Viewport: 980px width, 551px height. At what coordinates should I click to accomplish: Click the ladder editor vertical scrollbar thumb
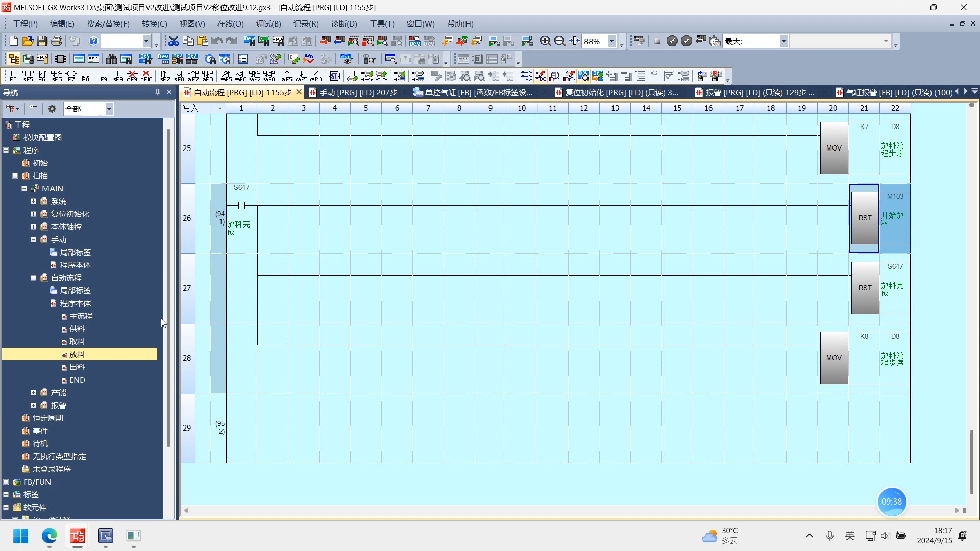pos(971,462)
